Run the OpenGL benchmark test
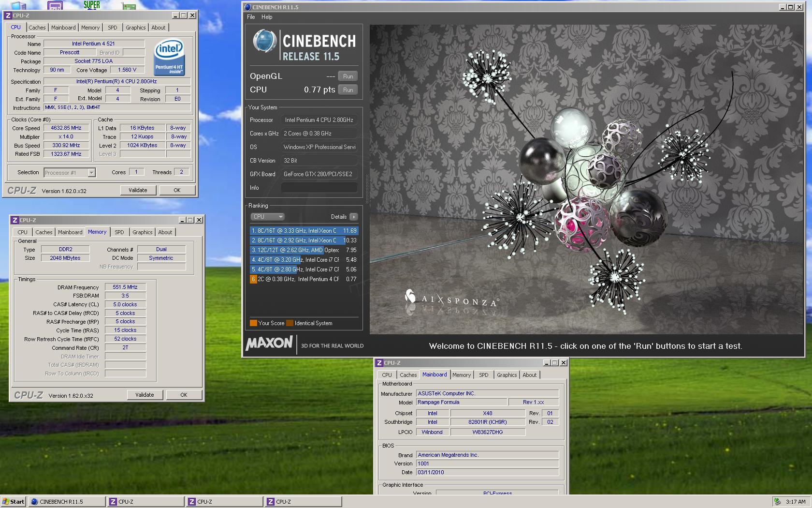 pyautogui.click(x=348, y=76)
